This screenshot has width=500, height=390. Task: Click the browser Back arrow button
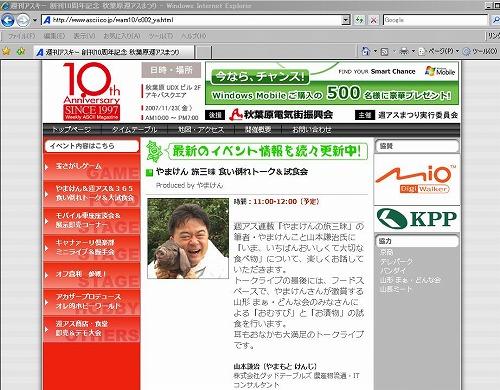tap(7, 20)
